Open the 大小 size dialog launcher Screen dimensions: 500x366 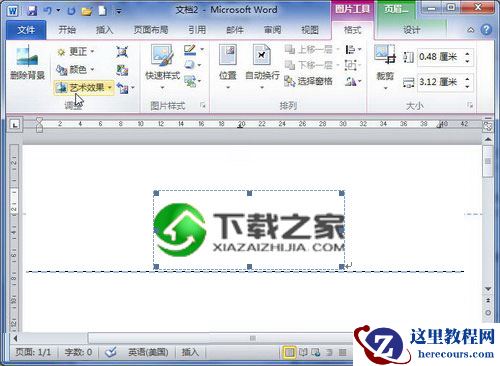[470, 106]
